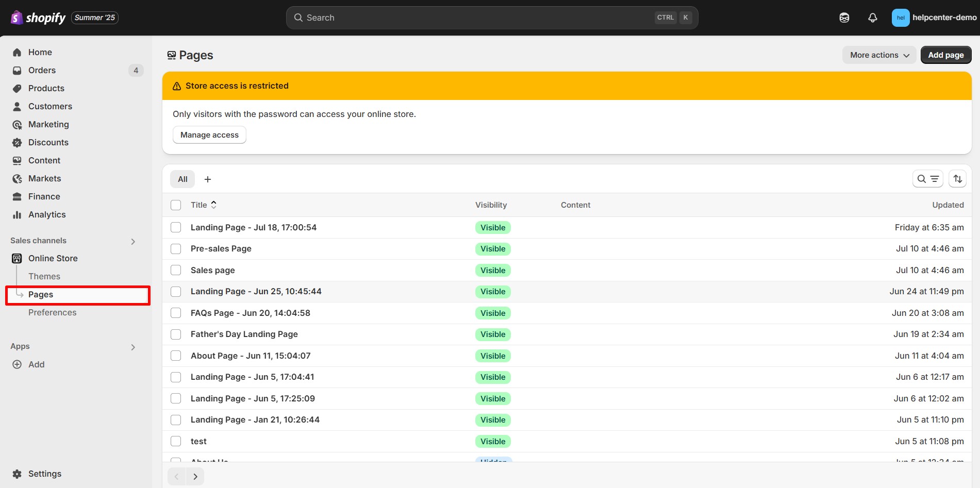Click the Manage access button

click(x=209, y=135)
